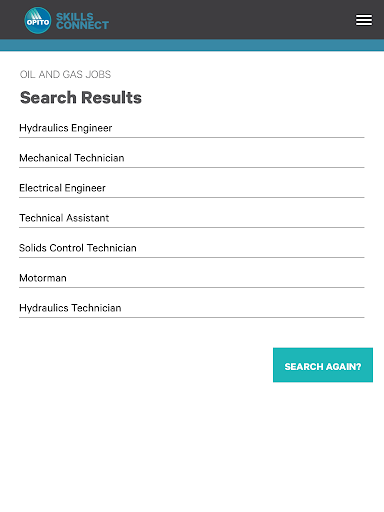Click the divider line under Motorman

tap(192, 287)
